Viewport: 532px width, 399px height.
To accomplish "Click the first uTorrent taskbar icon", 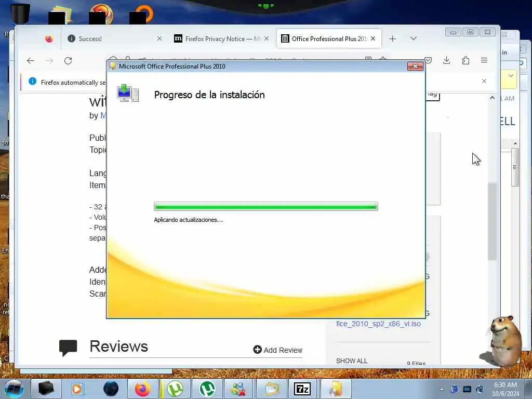I will (x=175, y=389).
